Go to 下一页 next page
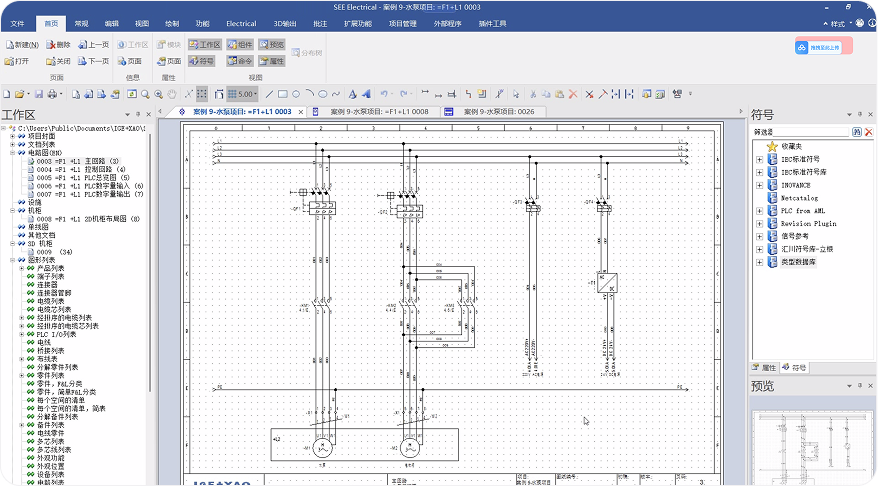Viewport: 878px width, 486px height. coord(94,61)
